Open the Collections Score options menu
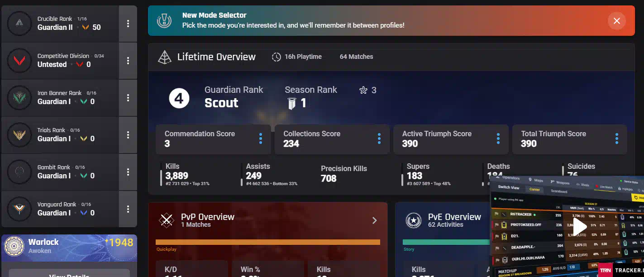The image size is (644, 277). [x=379, y=139]
